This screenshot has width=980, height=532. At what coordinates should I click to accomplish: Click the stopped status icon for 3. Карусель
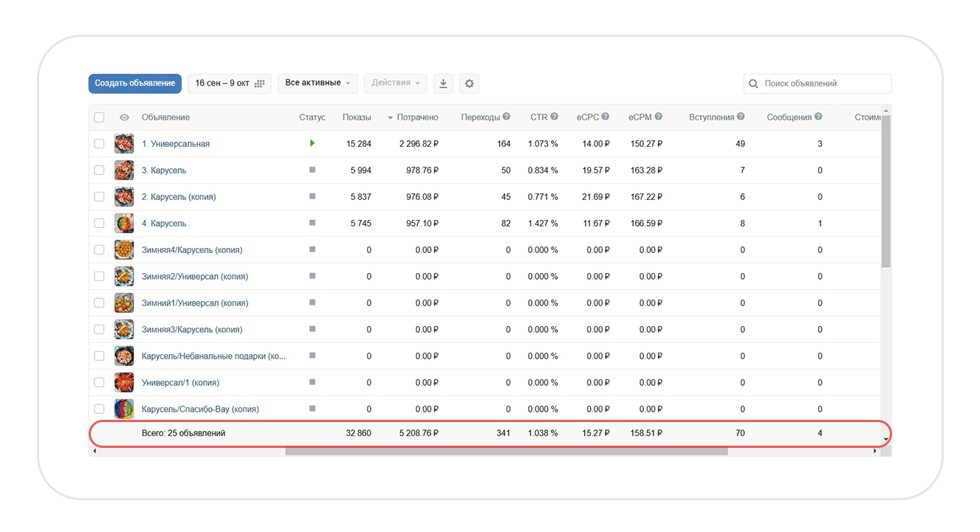(x=312, y=170)
